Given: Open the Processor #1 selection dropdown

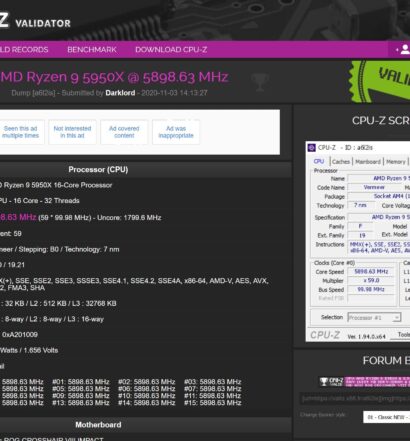Looking at the screenshot, I should click(x=374, y=317).
